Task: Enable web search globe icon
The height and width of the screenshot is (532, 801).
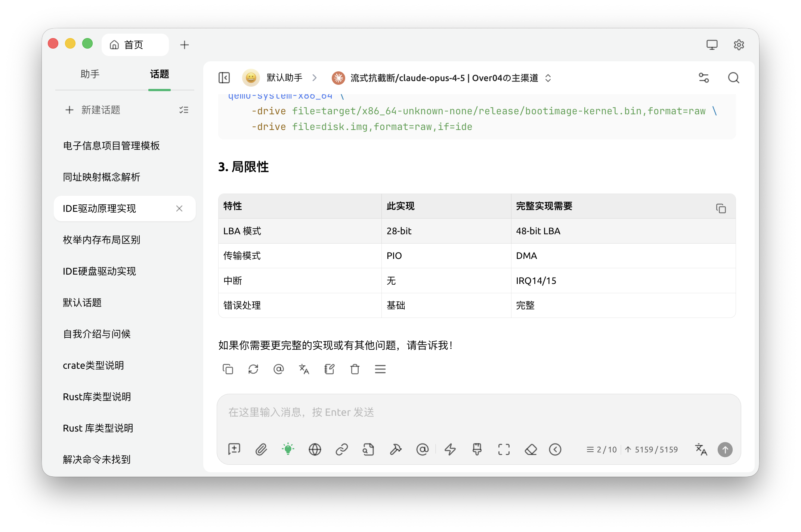Action: tap(315, 449)
